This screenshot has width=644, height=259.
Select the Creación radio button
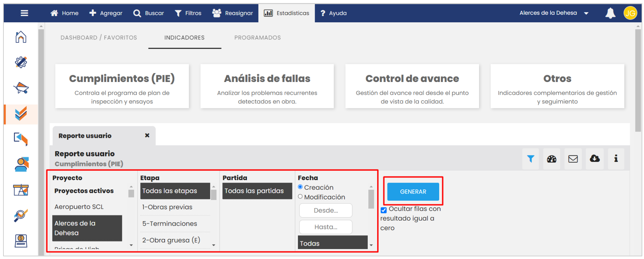pos(300,187)
